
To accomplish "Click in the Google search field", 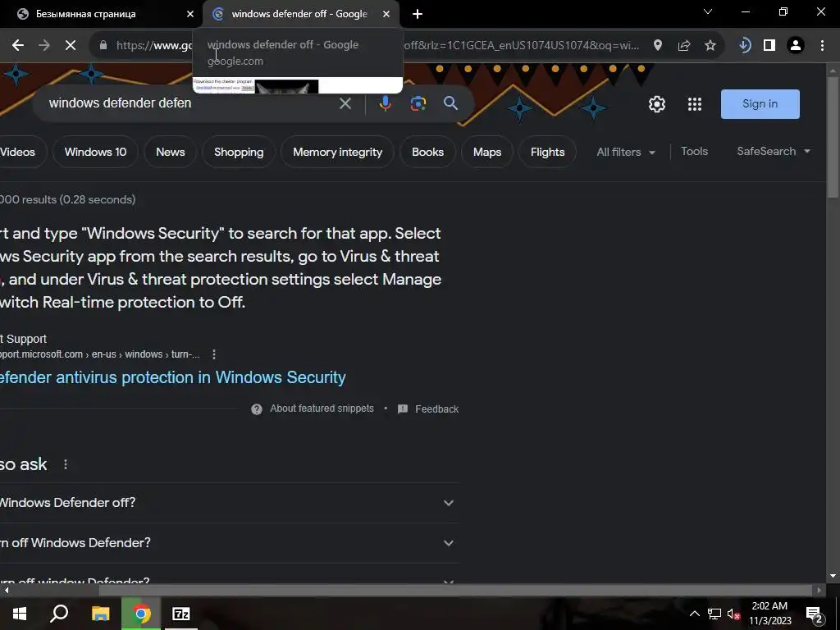I will click(188, 103).
